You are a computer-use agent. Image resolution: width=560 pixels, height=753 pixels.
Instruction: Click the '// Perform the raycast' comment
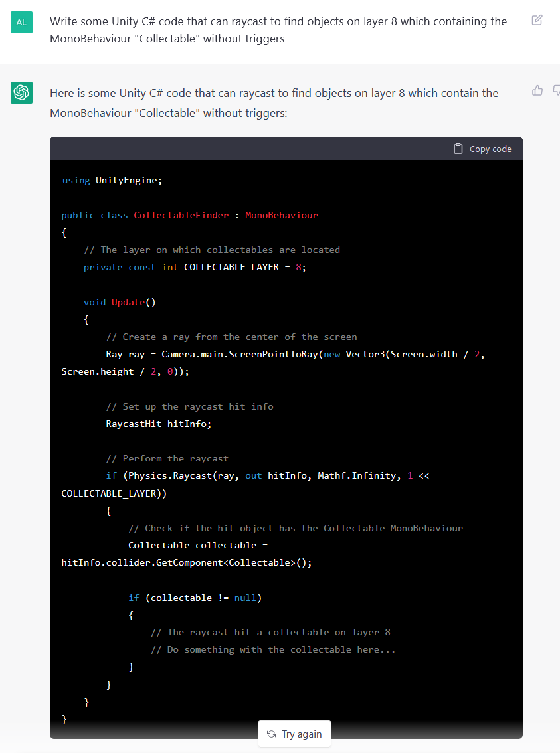coord(167,458)
